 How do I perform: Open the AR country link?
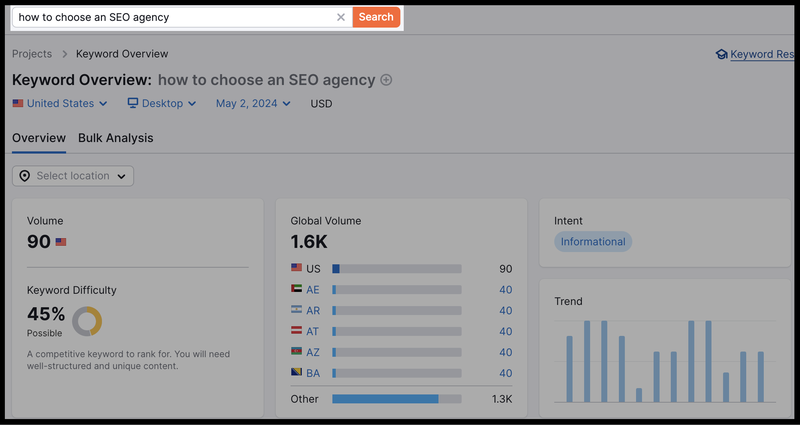[x=313, y=311]
